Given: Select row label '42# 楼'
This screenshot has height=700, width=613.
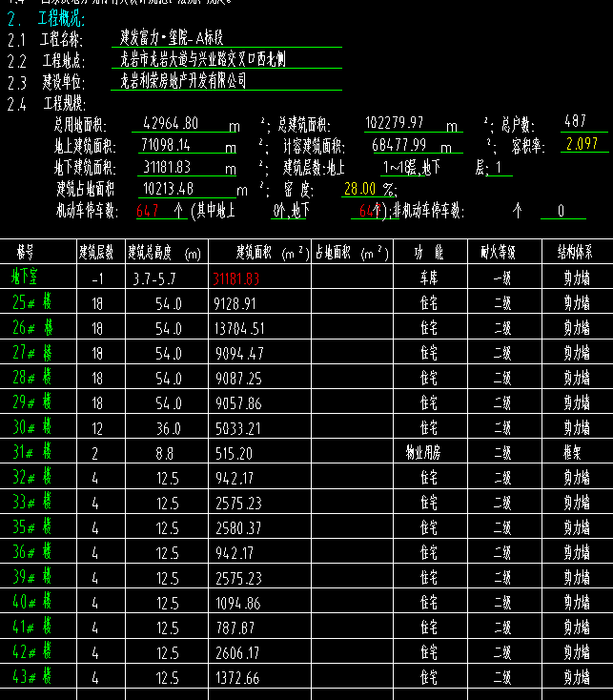Looking at the screenshot, I should click(31, 652).
